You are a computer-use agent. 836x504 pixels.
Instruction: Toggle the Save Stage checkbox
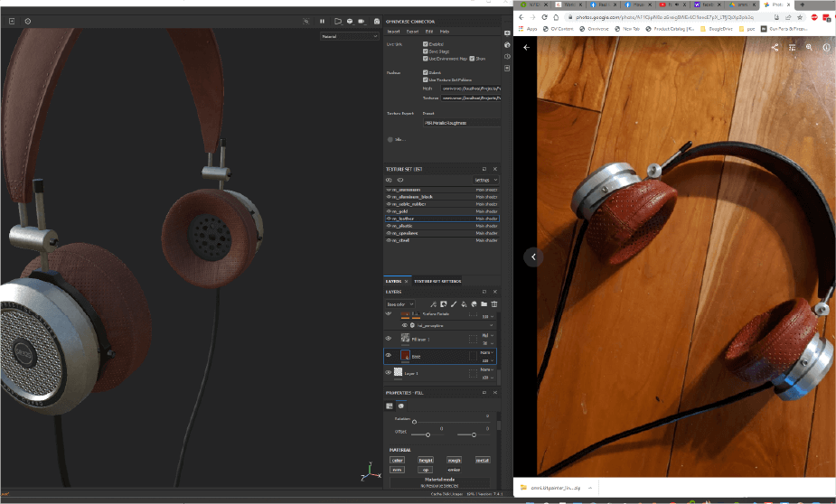click(425, 51)
